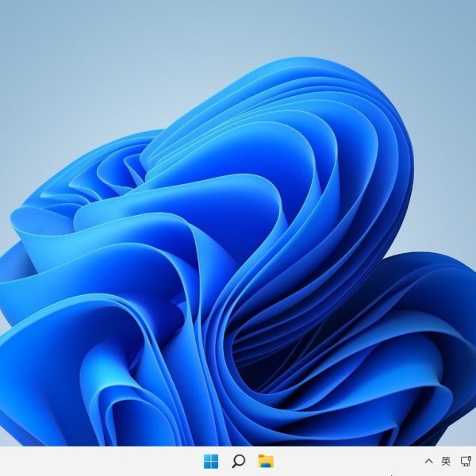Show hidden system tray icons

(x=428, y=461)
